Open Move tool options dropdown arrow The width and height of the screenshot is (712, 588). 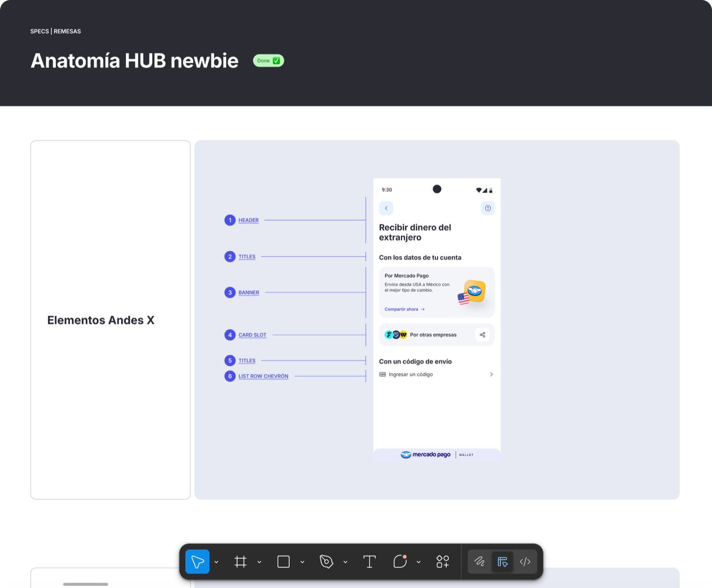[216, 562]
